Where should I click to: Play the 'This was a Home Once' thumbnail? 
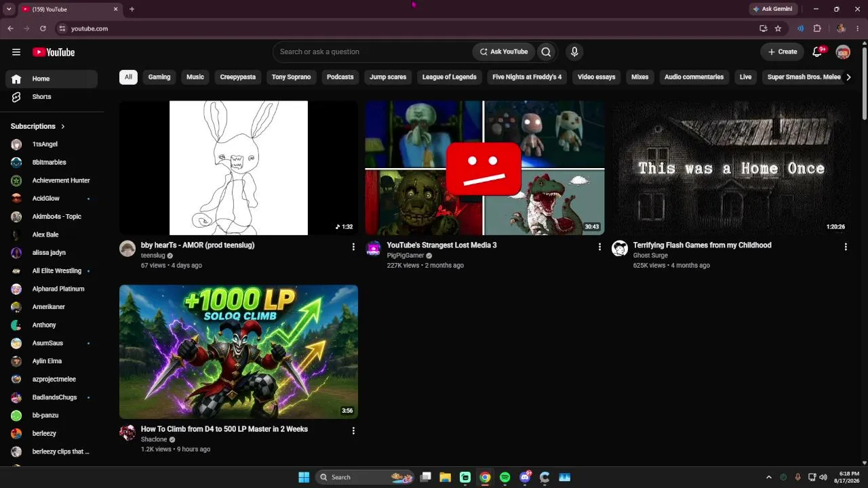pos(731,168)
